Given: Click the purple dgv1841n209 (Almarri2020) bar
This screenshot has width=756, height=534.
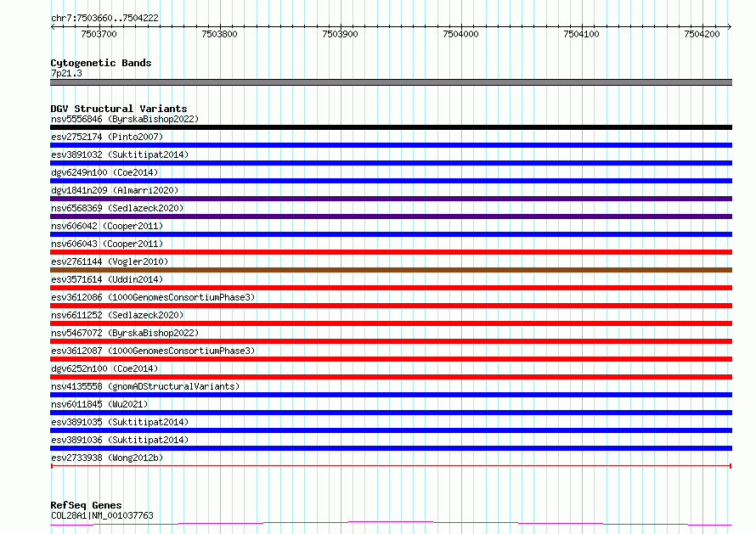Looking at the screenshot, I should [x=391, y=199].
